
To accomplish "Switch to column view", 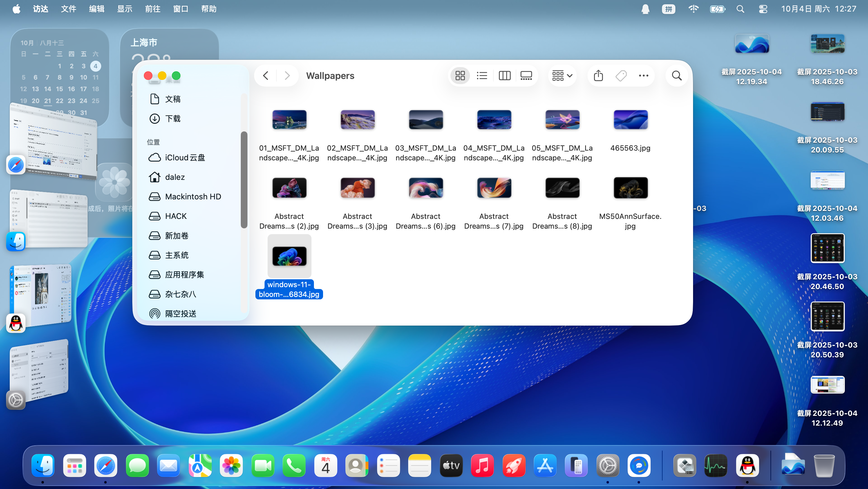I will (504, 76).
